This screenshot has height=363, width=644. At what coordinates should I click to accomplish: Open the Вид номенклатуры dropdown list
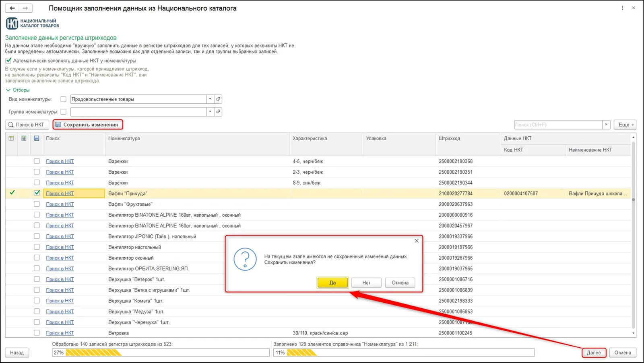tap(210, 99)
